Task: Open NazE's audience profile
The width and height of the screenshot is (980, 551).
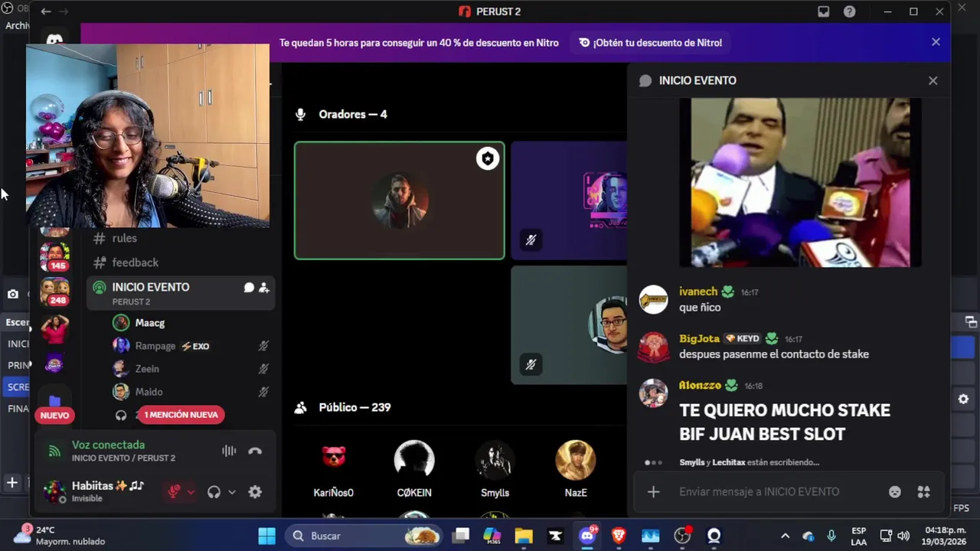Action: [x=575, y=469]
